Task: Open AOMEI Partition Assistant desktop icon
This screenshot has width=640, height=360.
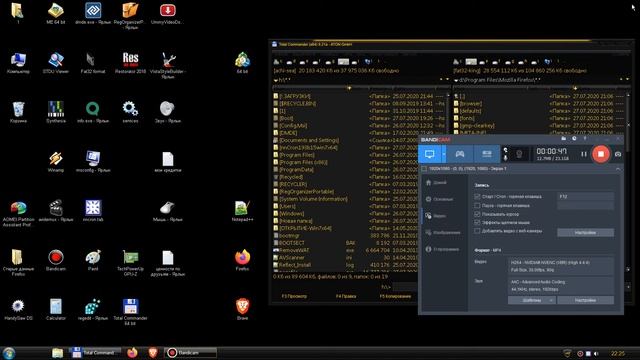Action: tap(18, 214)
